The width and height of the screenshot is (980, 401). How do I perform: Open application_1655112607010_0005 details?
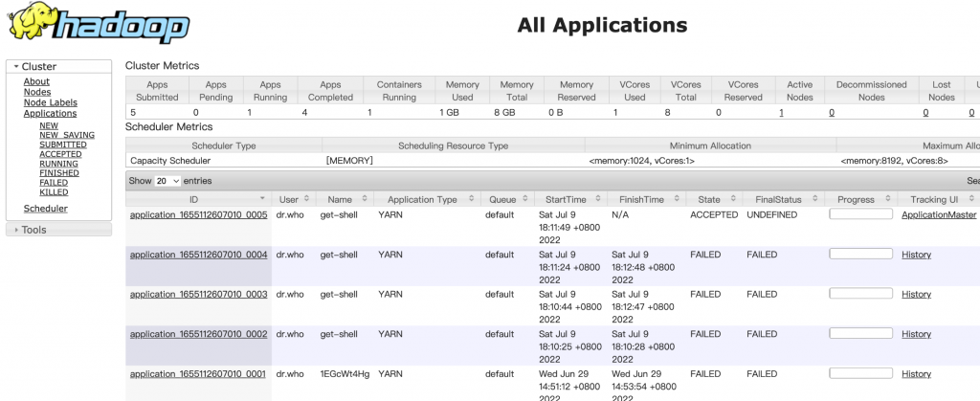199,215
